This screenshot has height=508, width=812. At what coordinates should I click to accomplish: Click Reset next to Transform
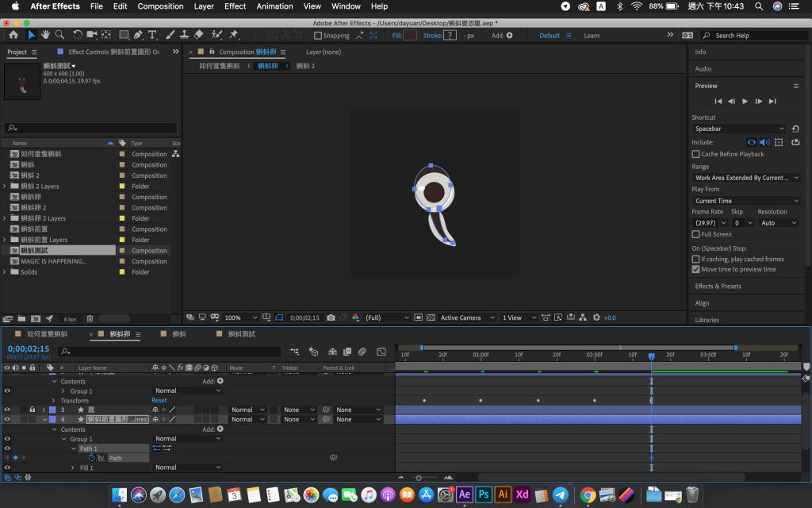[159, 400]
